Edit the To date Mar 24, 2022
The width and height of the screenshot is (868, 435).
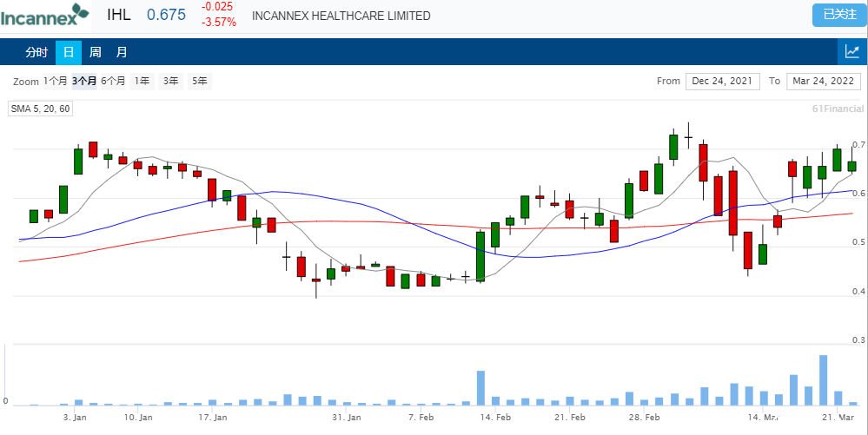click(x=823, y=81)
